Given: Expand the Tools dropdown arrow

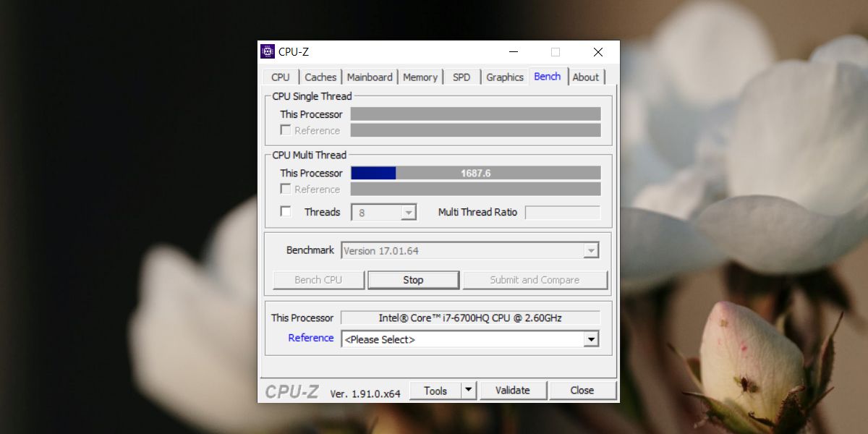Looking at the screenshot, I should tap(469, 391).
